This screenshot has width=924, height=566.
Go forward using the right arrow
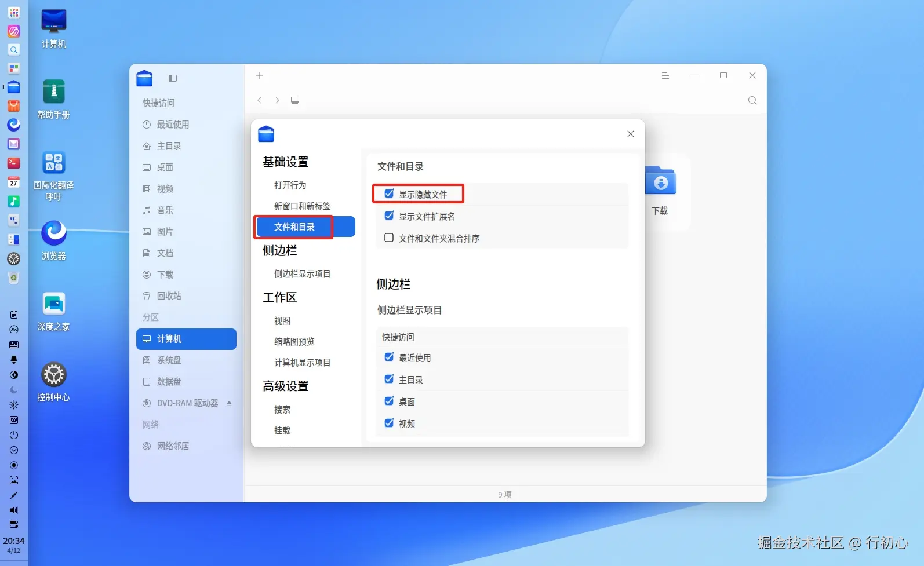277,100
